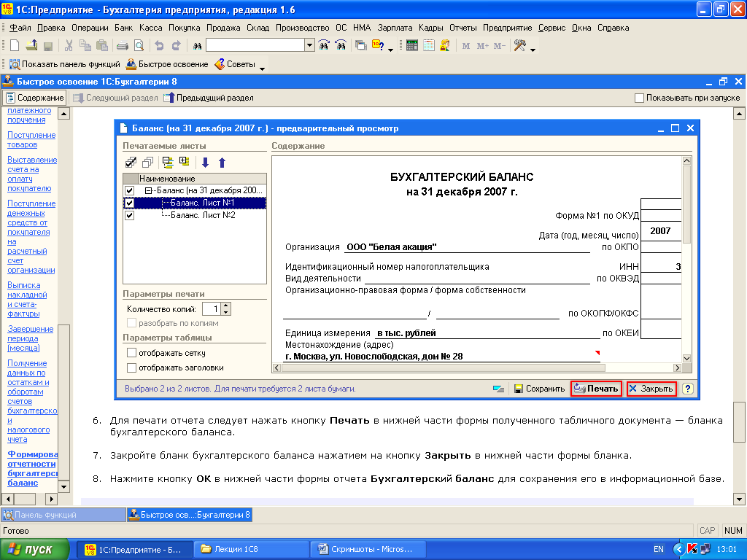Open the Зарплата menu

click(395, 28)
